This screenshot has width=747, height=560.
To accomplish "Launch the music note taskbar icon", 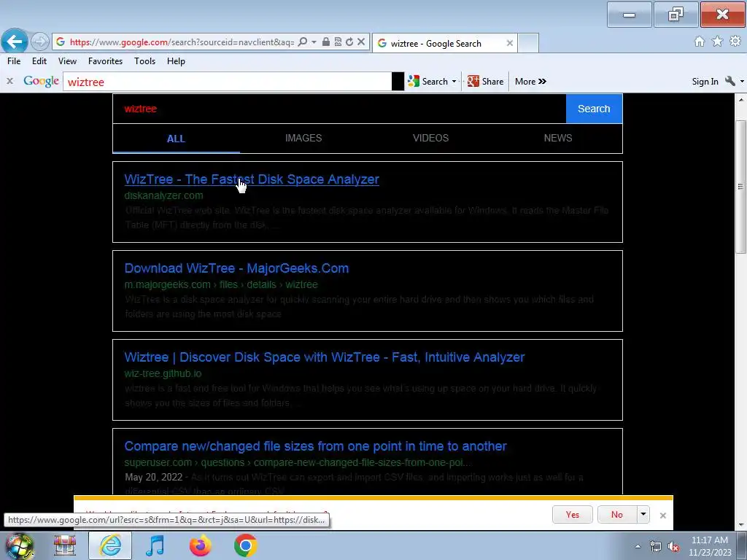I will pos(155,545).
